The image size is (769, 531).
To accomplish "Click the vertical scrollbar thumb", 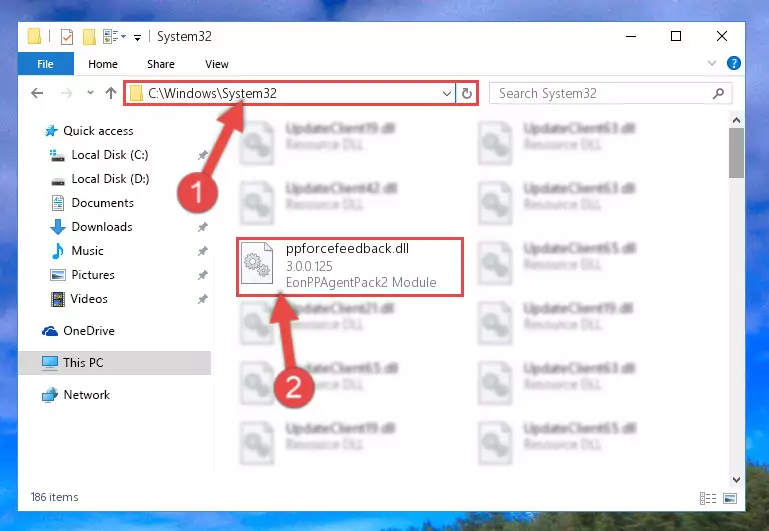I will point(736,153).
